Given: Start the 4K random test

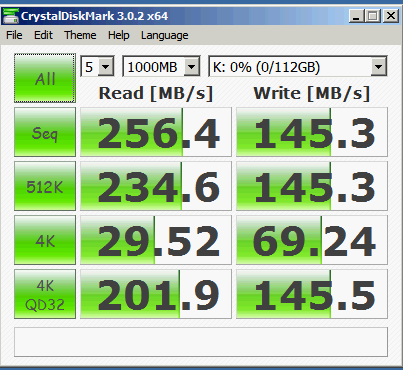Looking at the screenshot, I should (x=45, y=240).
